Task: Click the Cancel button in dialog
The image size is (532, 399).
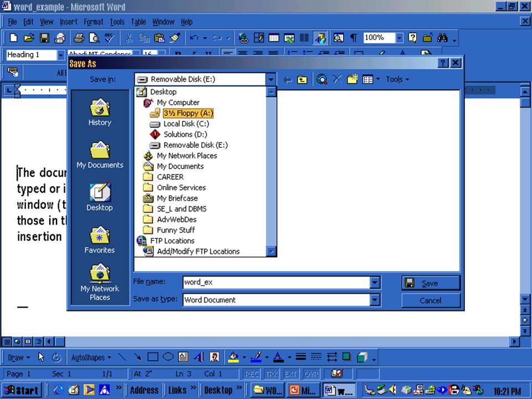Action: pos(431,300)
